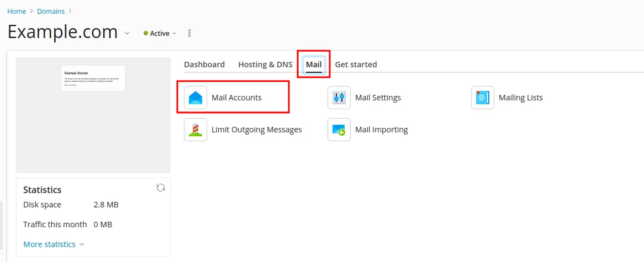Click the Limit Outgoing Messages text link

(x=257, y=130)
